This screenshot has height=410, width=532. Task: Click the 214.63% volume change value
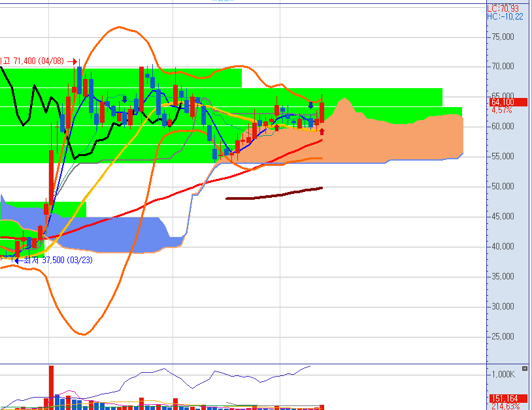(x=505, y=406)
